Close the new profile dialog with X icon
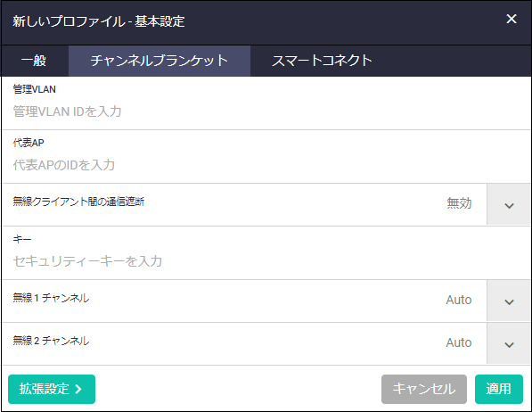532x412 pixels. point(512,19)
